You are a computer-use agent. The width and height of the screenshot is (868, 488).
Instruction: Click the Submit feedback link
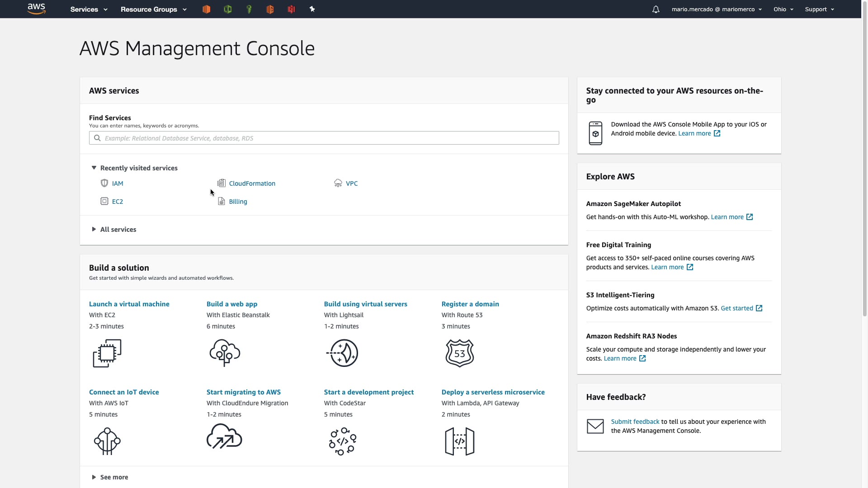tap(635, 422)
